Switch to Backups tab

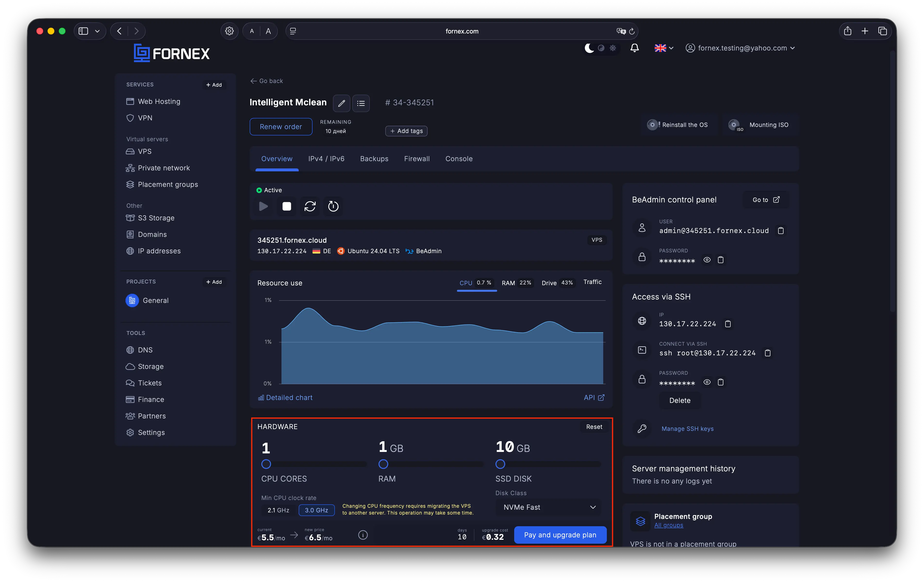[x=374, y=158]
